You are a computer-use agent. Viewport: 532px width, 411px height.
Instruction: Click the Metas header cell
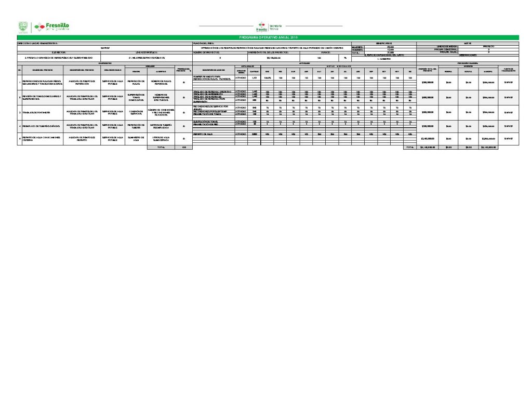tap(467, 43)
